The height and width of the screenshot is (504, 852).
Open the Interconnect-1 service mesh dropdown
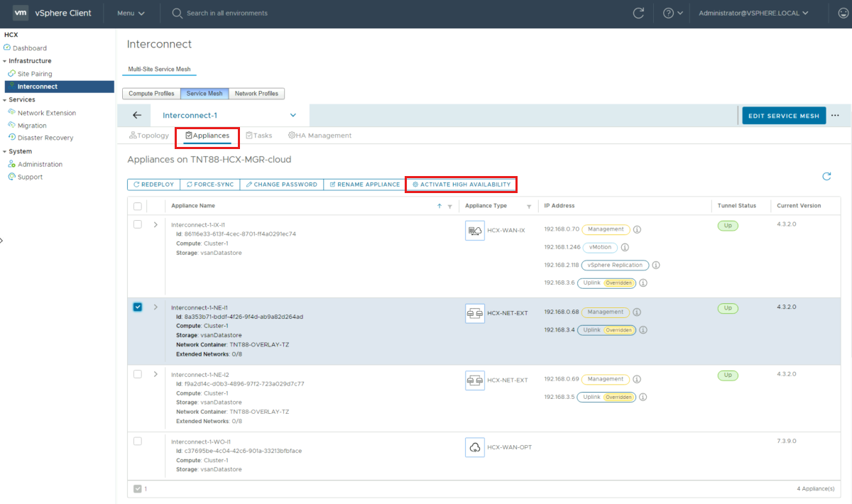(229, 115)
